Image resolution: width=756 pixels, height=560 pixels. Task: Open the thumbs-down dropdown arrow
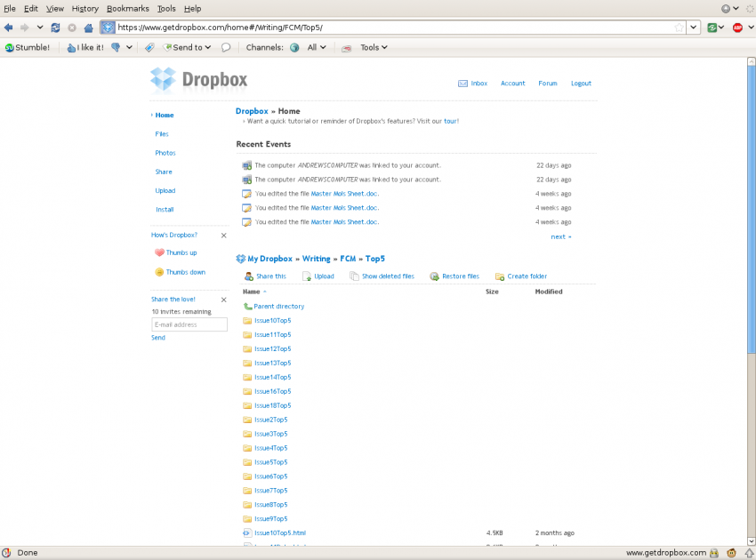click(x=129, y=47)
